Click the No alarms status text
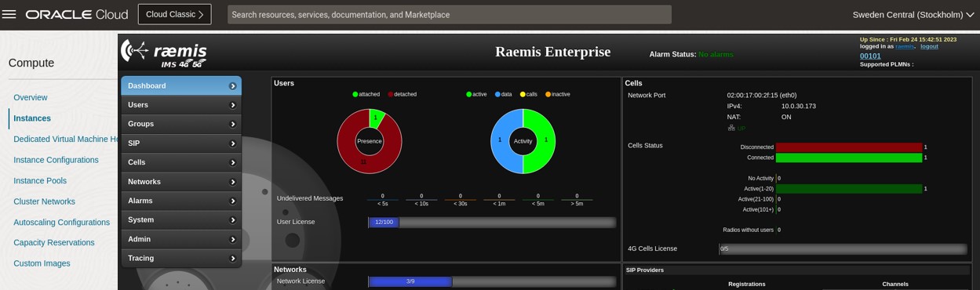The height and width of the screenshot is (290, 980). coord(716,55)
